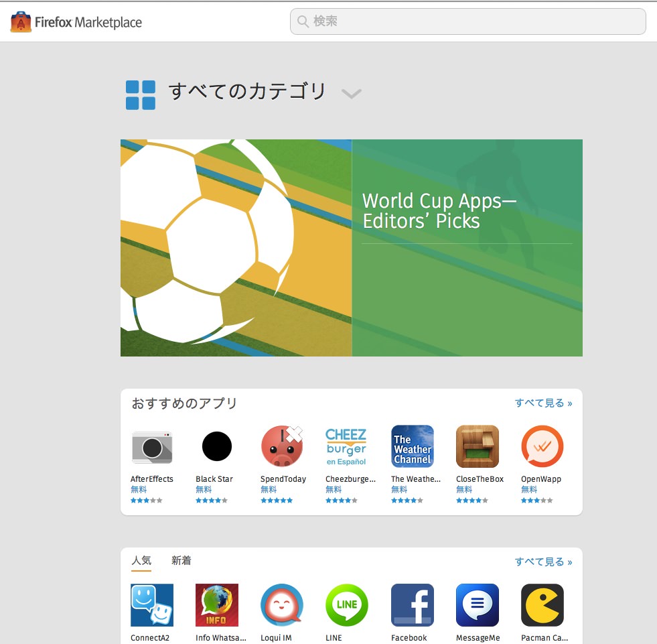Image resolution: width=657 pixels, height=644 pixels.
Task: Click the CloseTheBox app name
Action: pyautogui.click(x=480, y=478)
